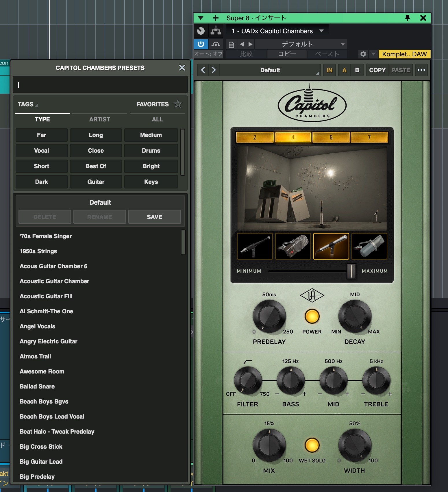
Task: Click the SAVE preset button
Action: tap(154, 217)
